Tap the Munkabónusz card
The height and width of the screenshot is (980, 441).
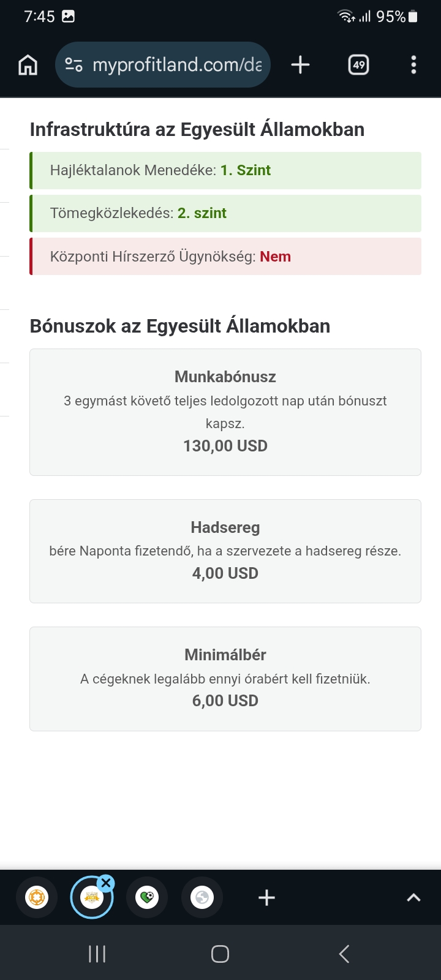(x=225, y=412)
